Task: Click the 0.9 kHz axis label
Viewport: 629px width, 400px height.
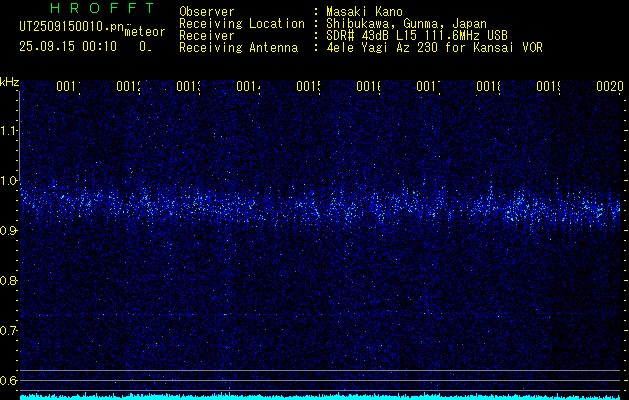Action: pyautogui.click(x=9, y=231)
